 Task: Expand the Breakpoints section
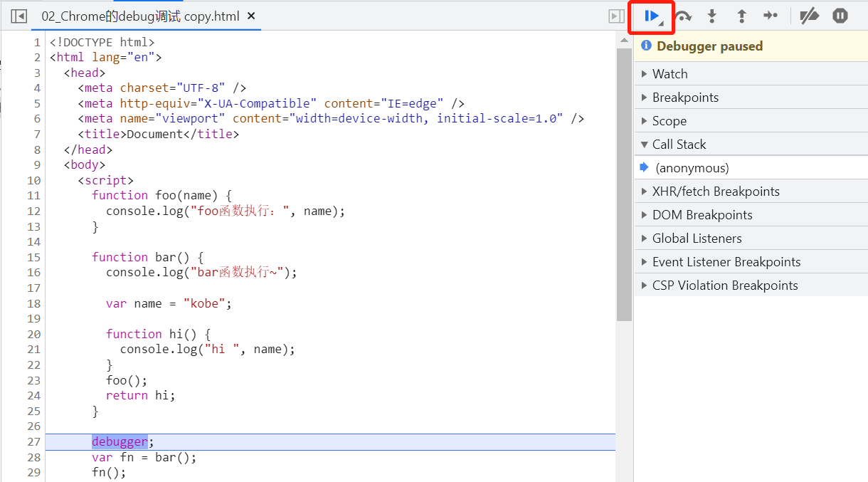tap(685, 98)
